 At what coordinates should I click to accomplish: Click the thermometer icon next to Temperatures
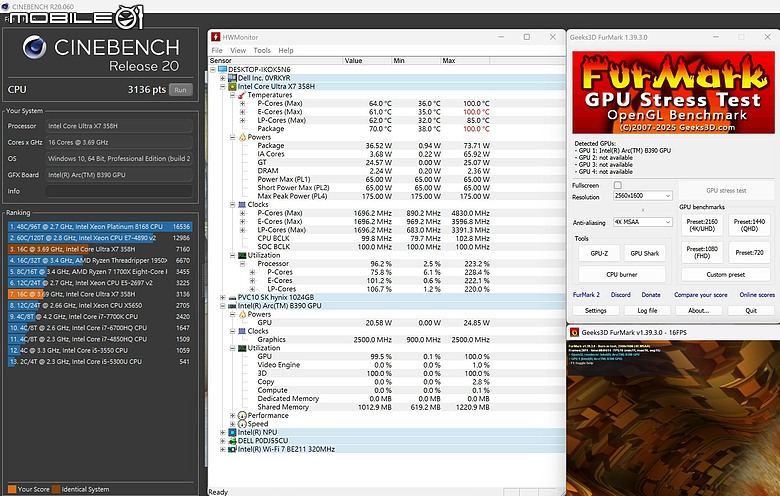click(x=242, y=95)
